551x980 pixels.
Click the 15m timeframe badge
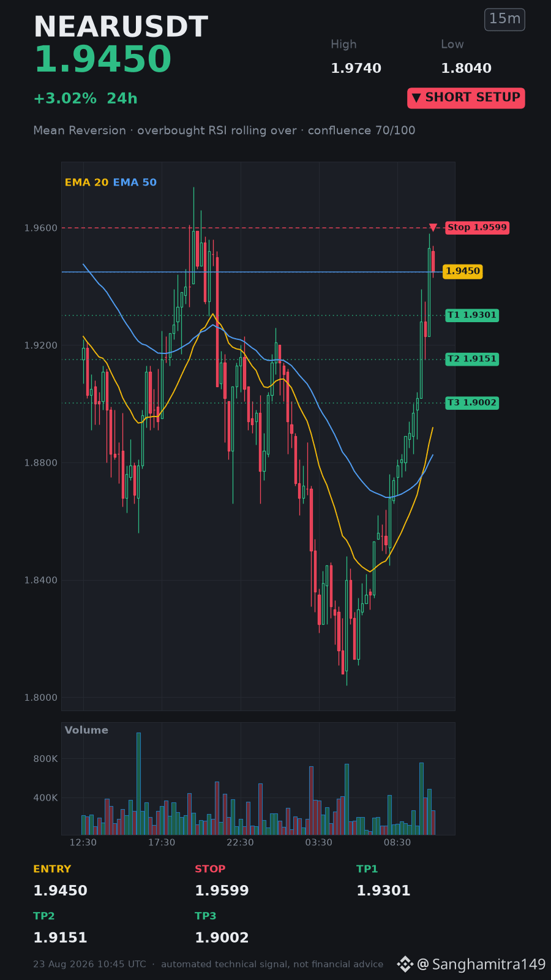pos(504,19)
